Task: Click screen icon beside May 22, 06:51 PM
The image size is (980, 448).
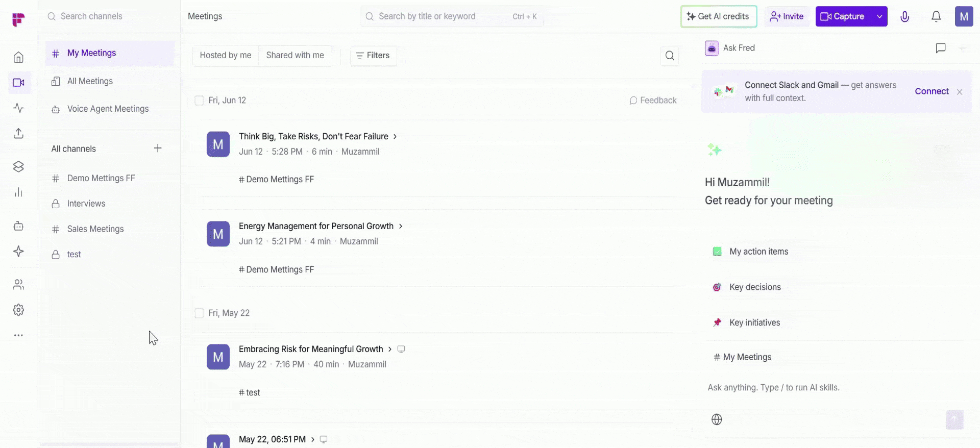Action: 323,439
